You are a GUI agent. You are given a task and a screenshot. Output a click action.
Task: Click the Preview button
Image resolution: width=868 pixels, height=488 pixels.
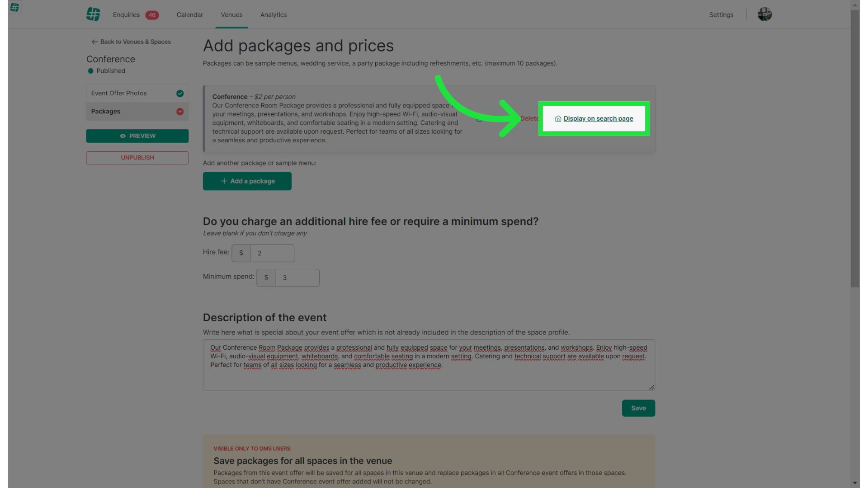[137, 136]
